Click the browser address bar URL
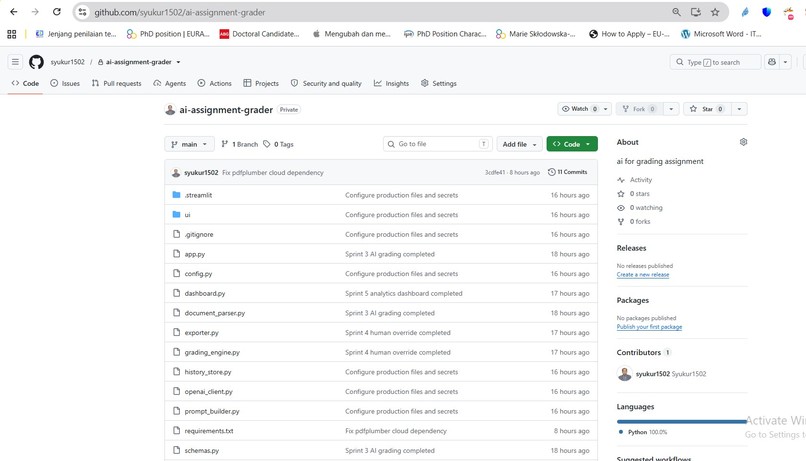Viewport: 806px width, 461px height. 179,12
